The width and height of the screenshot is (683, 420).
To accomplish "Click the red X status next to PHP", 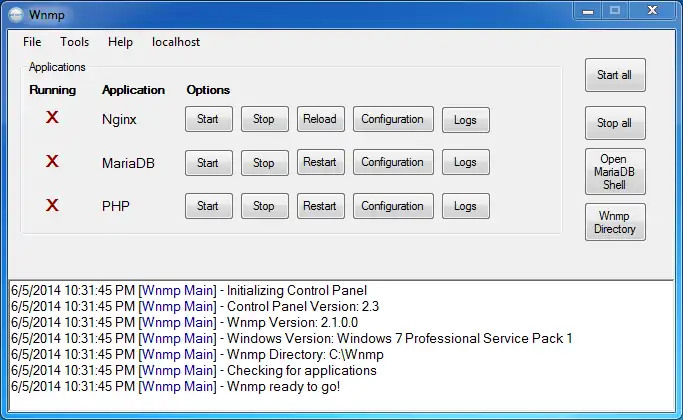I will [x=52, y=205].
